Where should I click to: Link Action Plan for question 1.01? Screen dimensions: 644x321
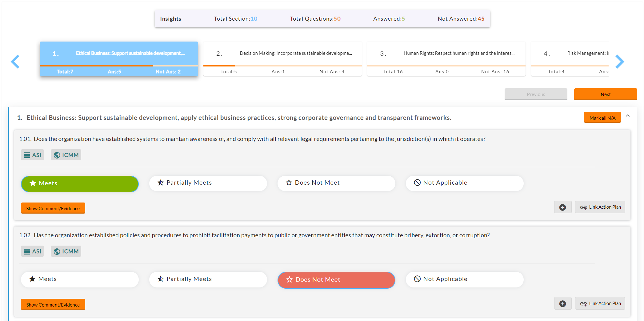[600, 207]
